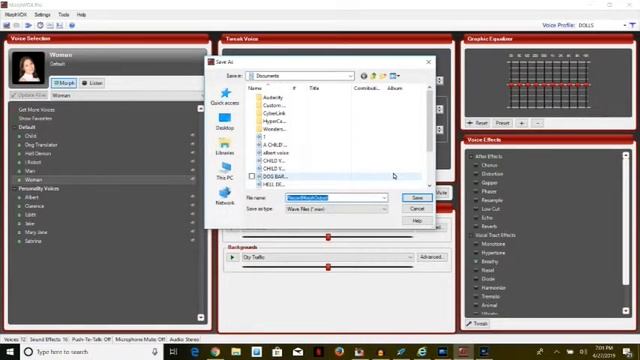
Task: Collapse the After Effects group
Action: pos(471,157)
